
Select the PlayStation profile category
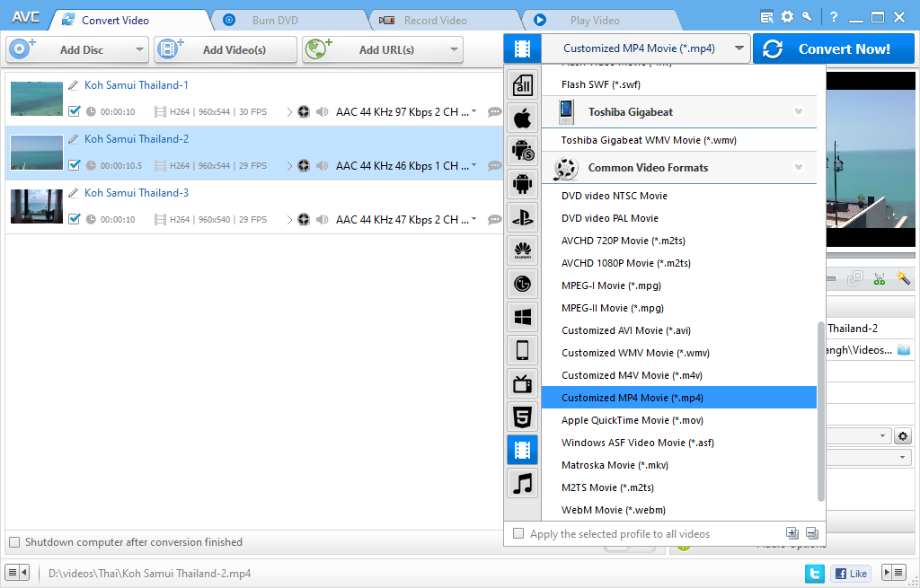(x=522, y=217)
